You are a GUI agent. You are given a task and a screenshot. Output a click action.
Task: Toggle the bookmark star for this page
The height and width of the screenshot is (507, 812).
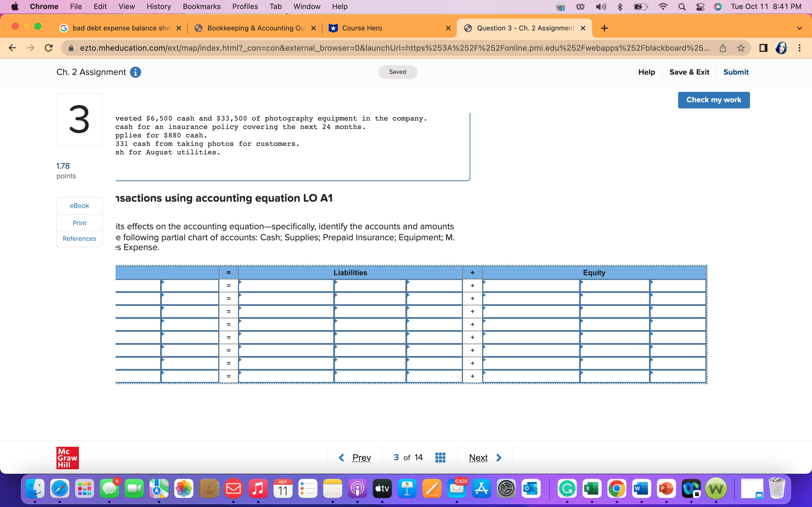pos(741,48)
